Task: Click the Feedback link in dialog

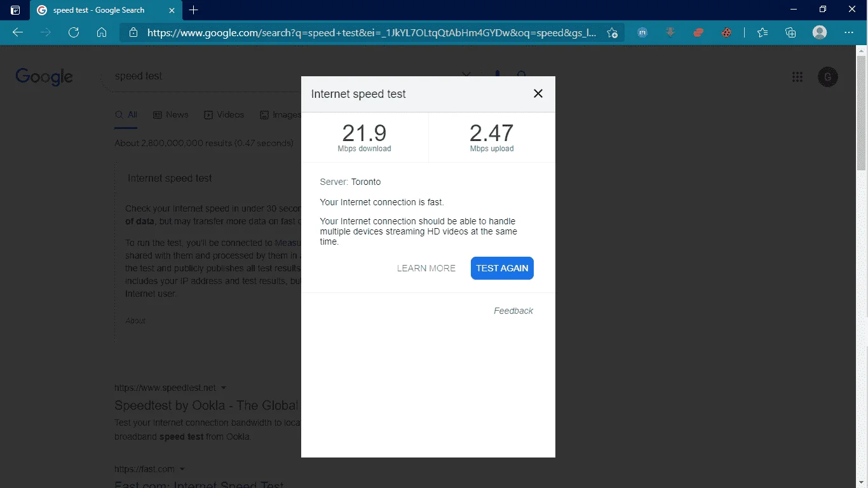Action: click(513, 311)
